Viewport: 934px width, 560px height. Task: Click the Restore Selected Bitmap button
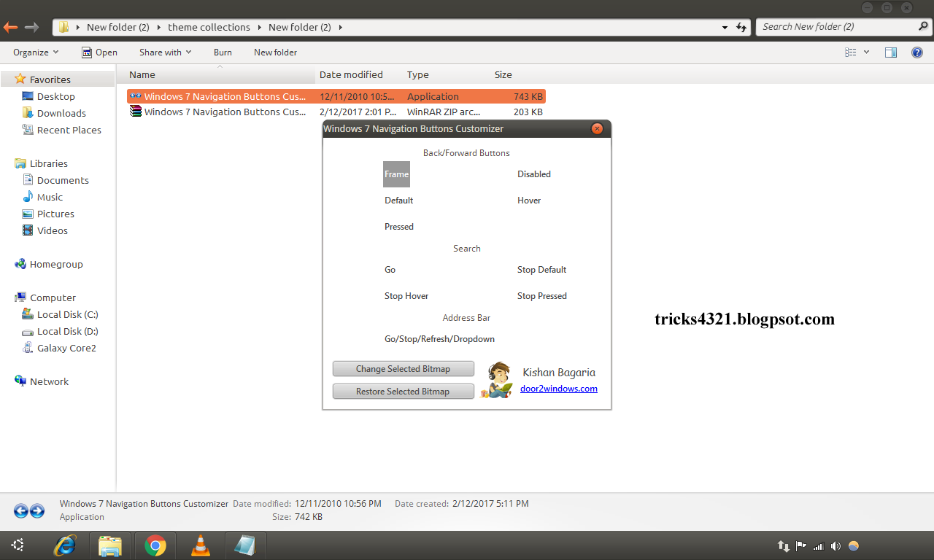pyautogui.click(x=403, y=392)
